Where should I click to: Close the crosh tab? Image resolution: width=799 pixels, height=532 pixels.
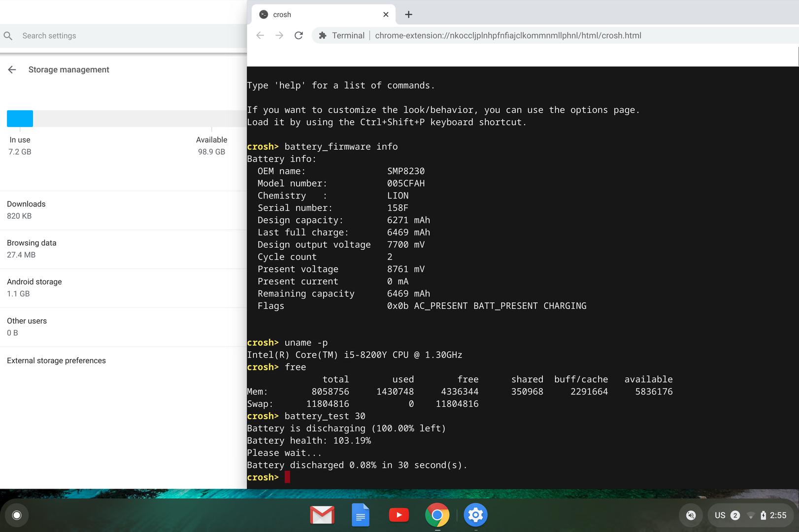pos(386,15)
